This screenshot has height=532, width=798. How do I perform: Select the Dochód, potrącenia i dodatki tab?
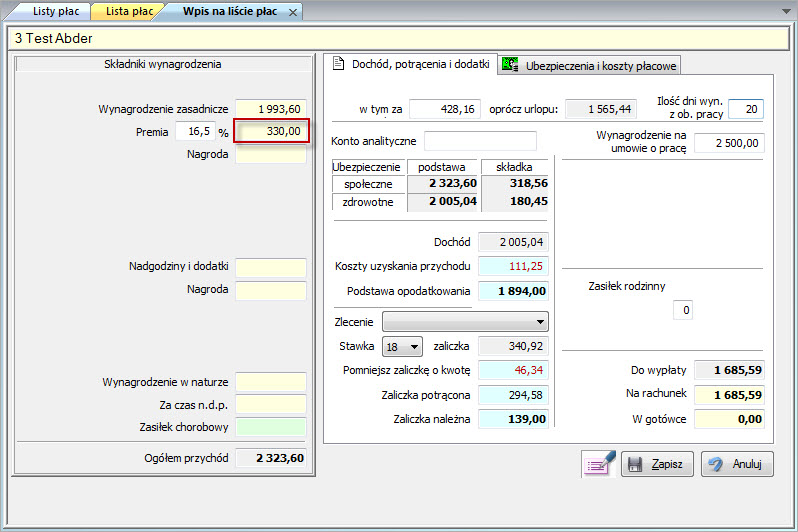click(420, 65)
